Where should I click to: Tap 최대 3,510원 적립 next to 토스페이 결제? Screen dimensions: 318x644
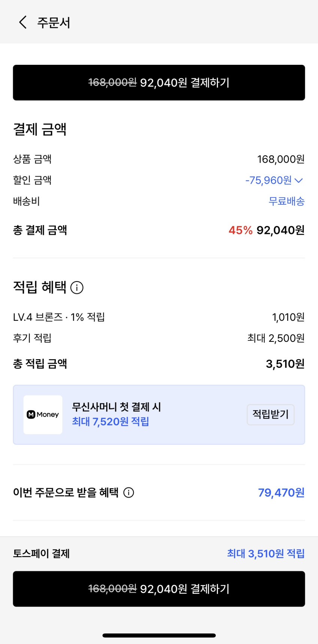[x=266, y=554]
